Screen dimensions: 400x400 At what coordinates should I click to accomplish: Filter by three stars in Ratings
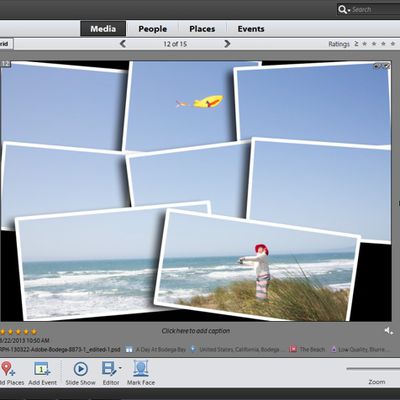383,44
